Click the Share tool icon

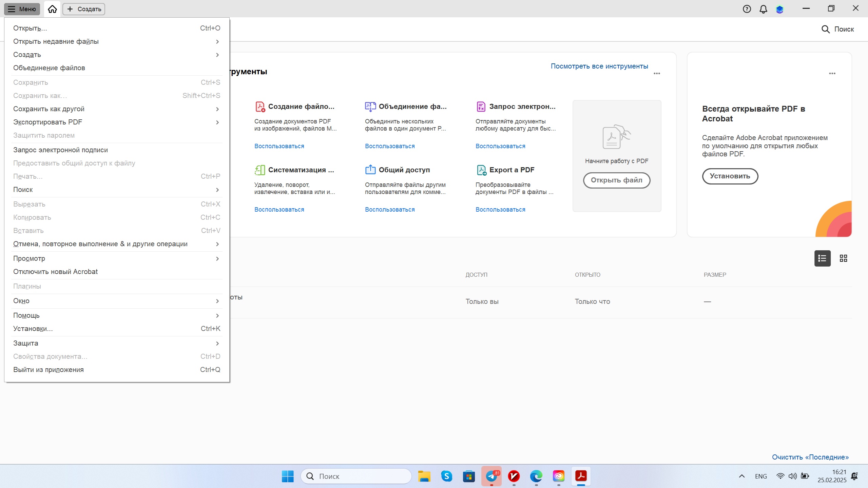pos(370,170)
